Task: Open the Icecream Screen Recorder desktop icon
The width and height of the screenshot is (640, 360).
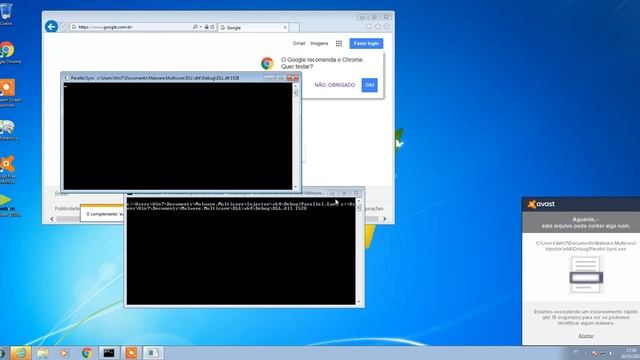Action: coord(8,93)
